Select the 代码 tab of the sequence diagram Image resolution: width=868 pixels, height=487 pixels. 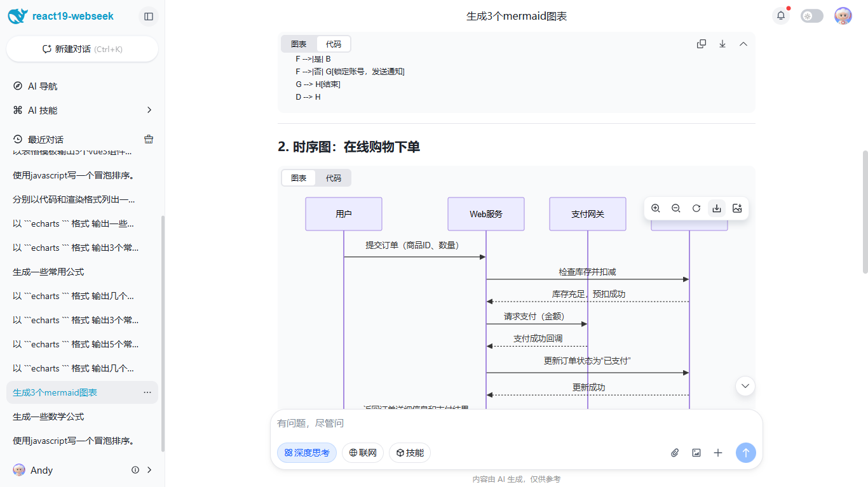334,178
